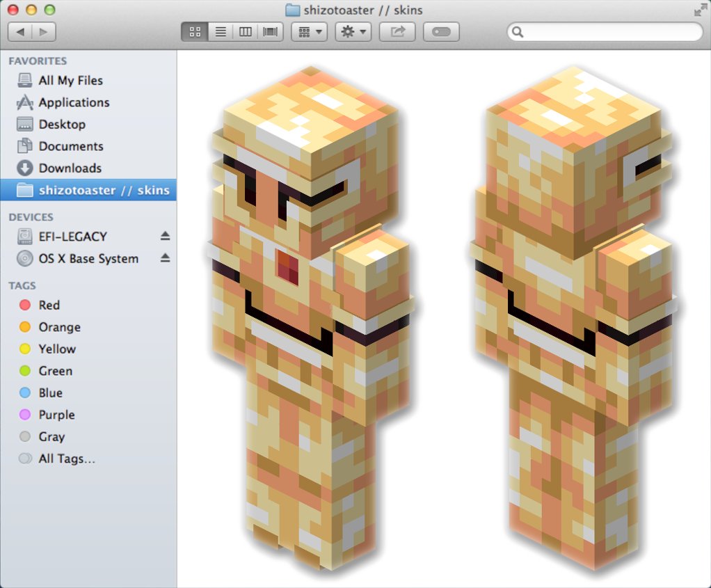Eject the OS X Base System disk

[165, 257]
